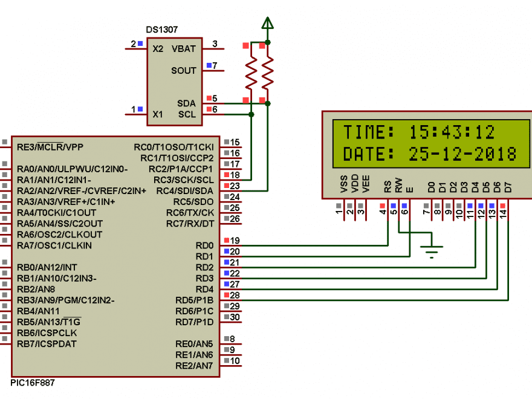Click the RD5/P1B pin label
The image size is (532, 399).
pos(195,300)
